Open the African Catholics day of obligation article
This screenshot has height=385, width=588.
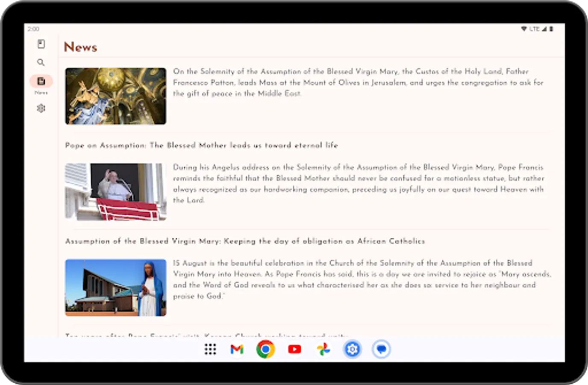coord(244,241)
